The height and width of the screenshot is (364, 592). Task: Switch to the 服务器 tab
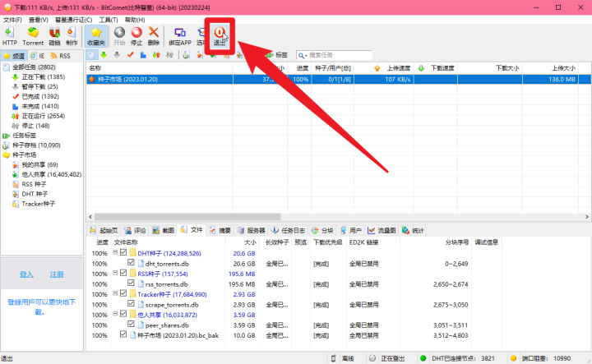(x=252, y=230)
